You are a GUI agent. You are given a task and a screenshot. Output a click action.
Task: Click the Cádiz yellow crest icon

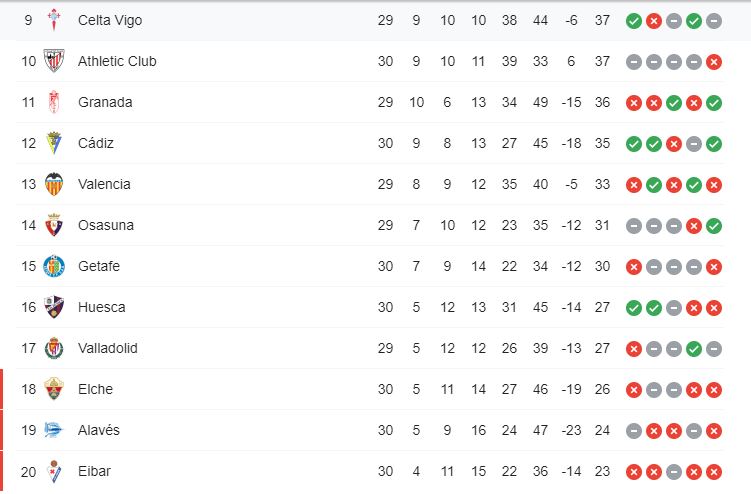coord(54,143)
